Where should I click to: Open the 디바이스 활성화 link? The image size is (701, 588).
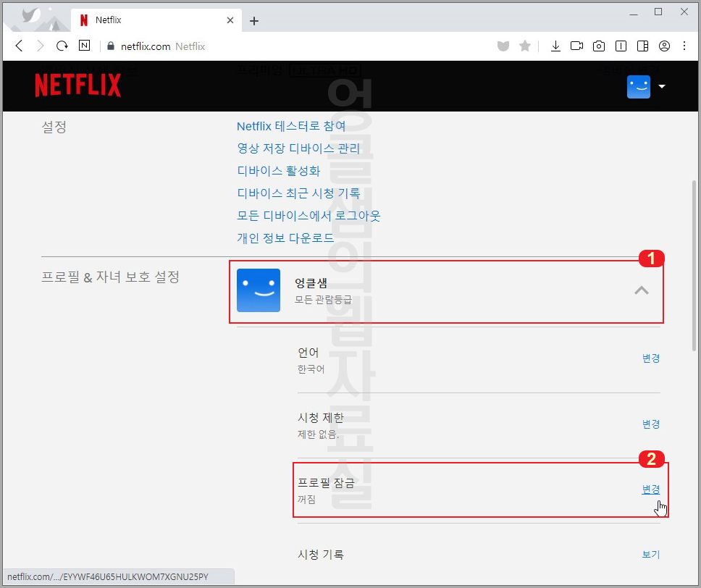pyautogui.click(x=279, y=171)
